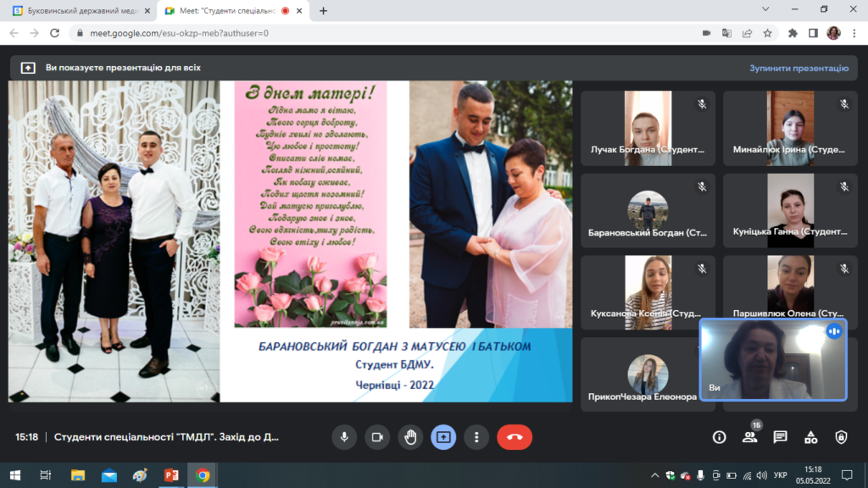Open the chat panel
868x488 pixels.
coord(781,437)
